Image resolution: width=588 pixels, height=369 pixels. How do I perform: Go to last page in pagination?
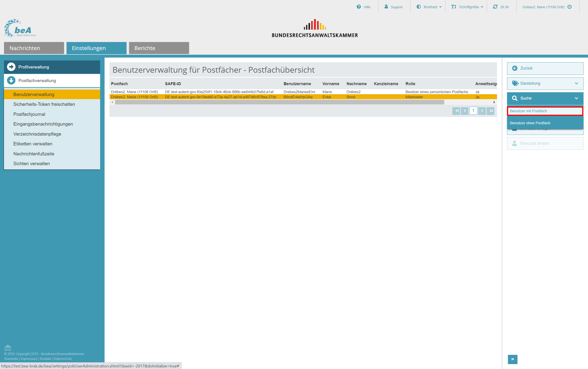coord(491,111)
